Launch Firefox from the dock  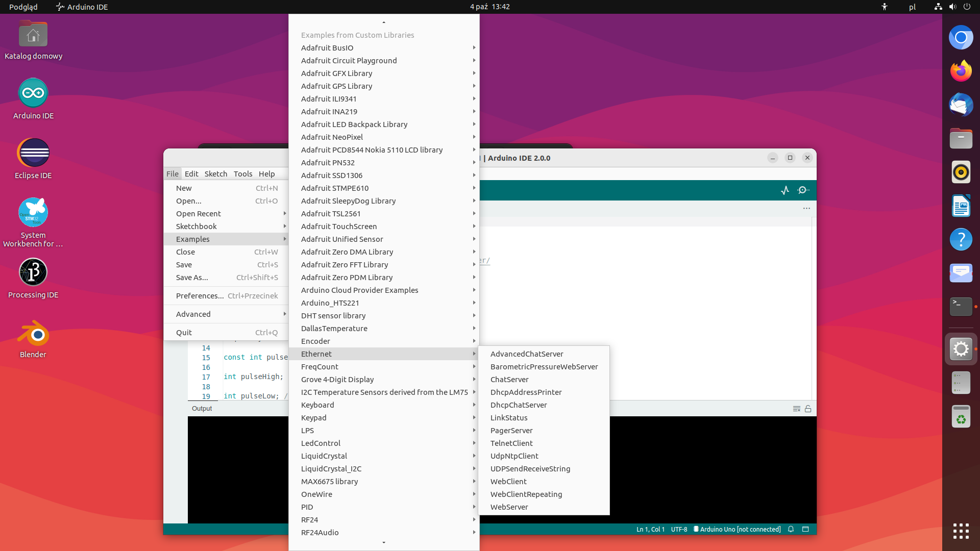[961, 71]
